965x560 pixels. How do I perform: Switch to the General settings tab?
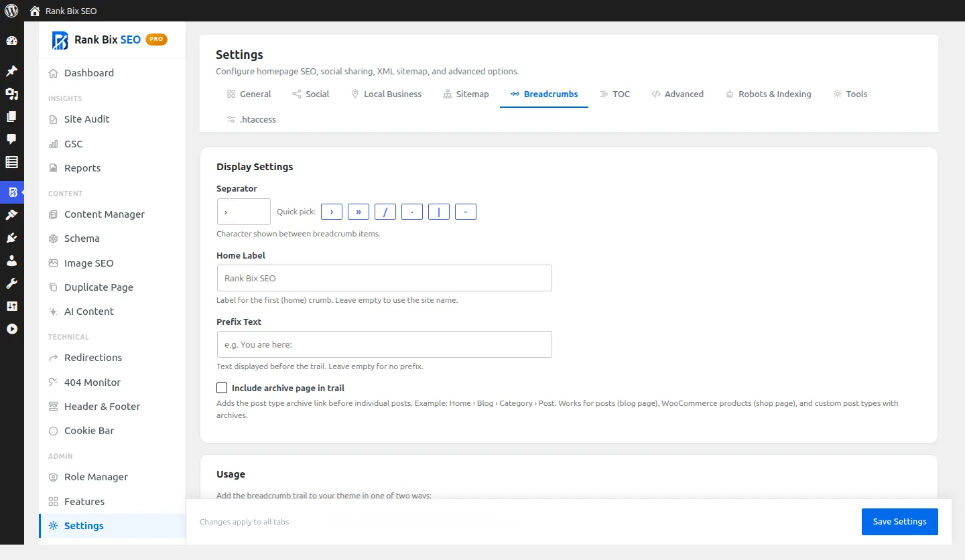tap(249, 94)
